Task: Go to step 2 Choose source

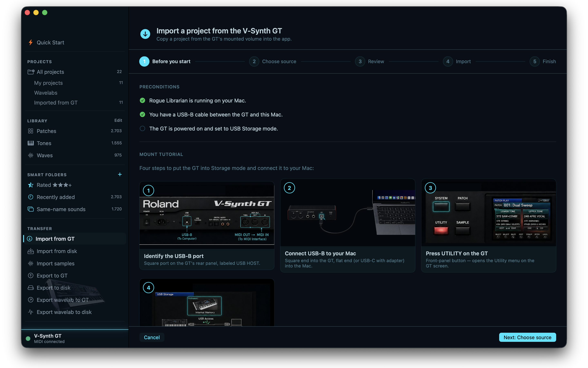Action: click(x=273, y=61)
